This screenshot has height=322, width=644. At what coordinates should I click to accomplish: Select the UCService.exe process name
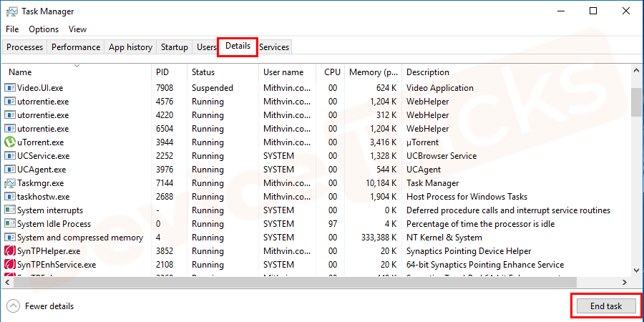point(43,156)
